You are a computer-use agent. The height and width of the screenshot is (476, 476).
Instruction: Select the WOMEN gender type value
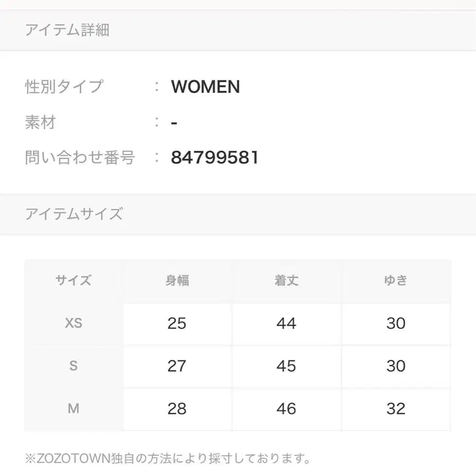coord(205,87)
